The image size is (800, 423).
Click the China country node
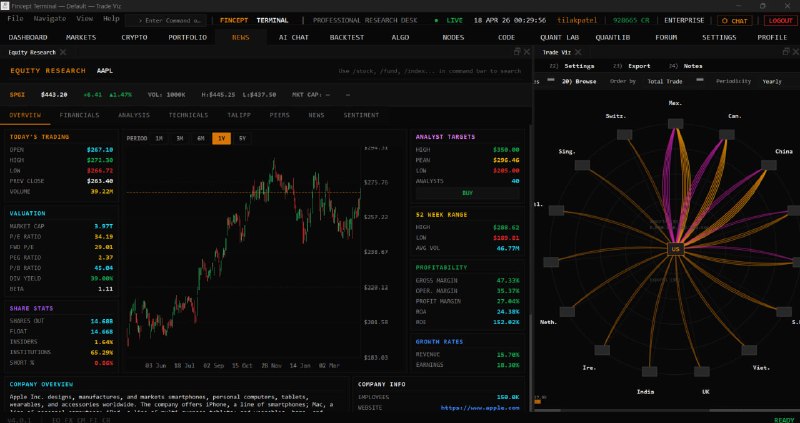point(768,166)
